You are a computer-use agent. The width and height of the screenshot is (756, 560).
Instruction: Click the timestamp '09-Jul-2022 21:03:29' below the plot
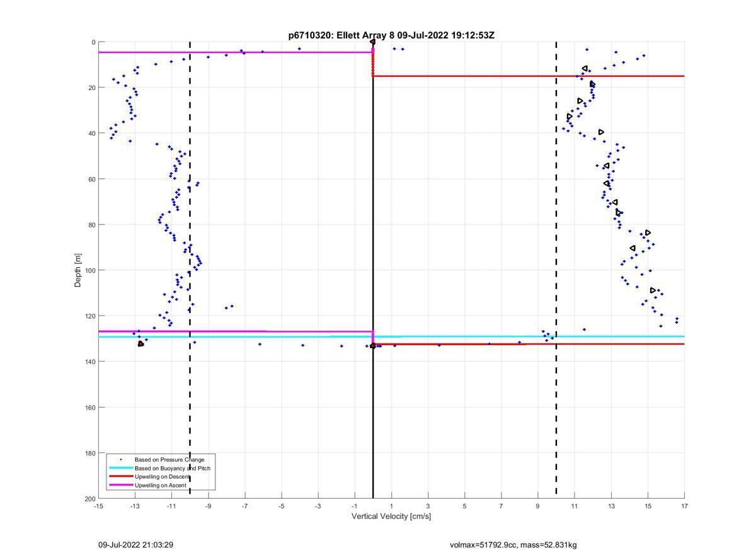pos(135,544)
